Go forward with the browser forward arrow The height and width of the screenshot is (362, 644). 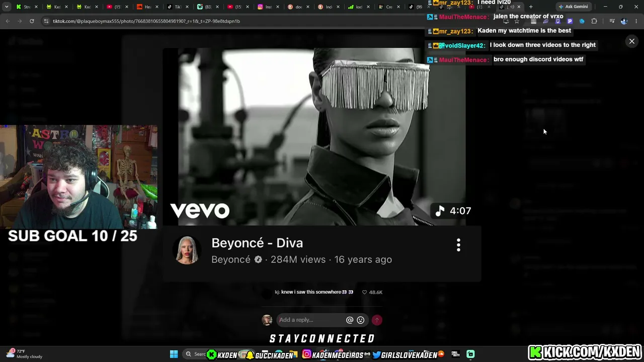[x=20, y=21]
